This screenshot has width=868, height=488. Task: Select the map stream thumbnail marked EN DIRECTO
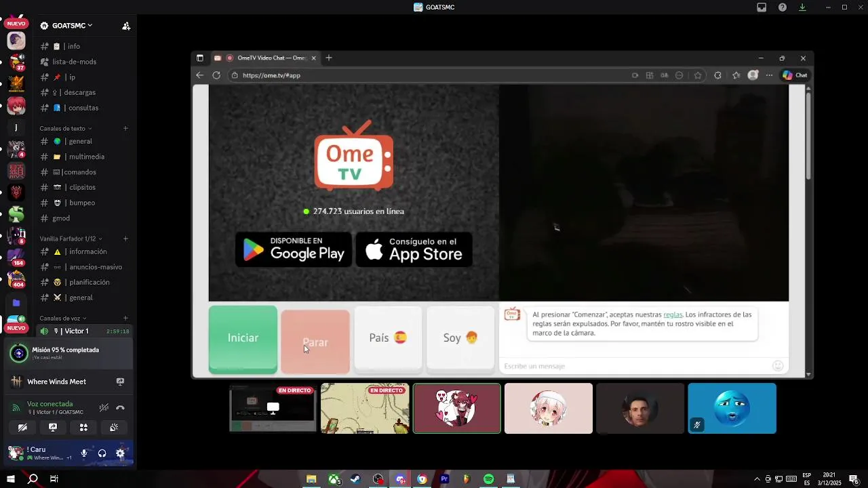pyautogui.click(x=365, y=409)
